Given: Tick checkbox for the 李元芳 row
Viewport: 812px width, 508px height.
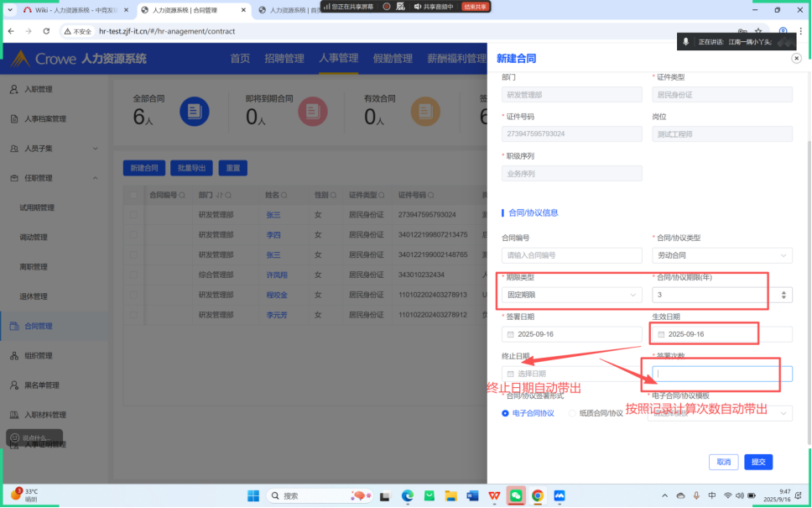Looking at the screenshot, I should (x=133, y=315).
